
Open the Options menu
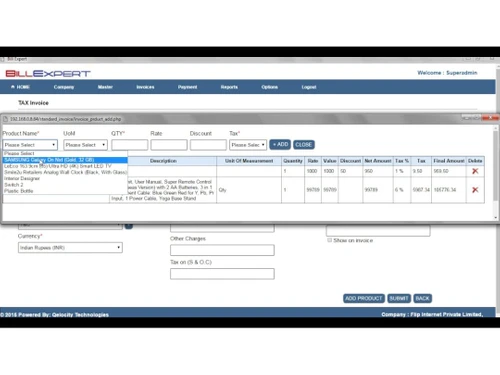(x=269, y=87)
